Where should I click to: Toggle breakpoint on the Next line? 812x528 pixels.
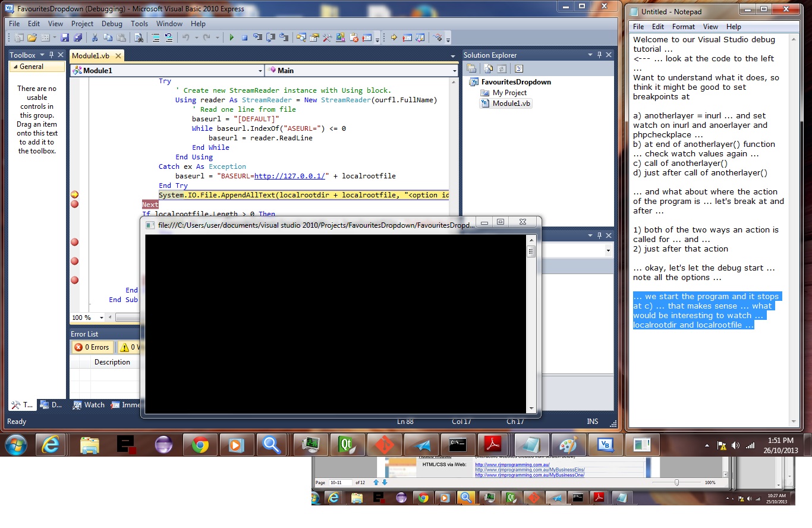click(x=74, y=204)
